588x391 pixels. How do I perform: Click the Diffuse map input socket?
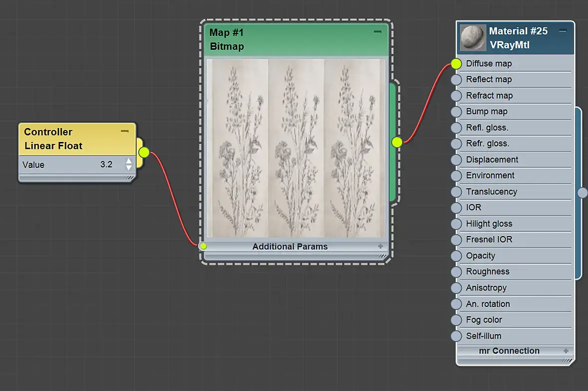[456, 64]
